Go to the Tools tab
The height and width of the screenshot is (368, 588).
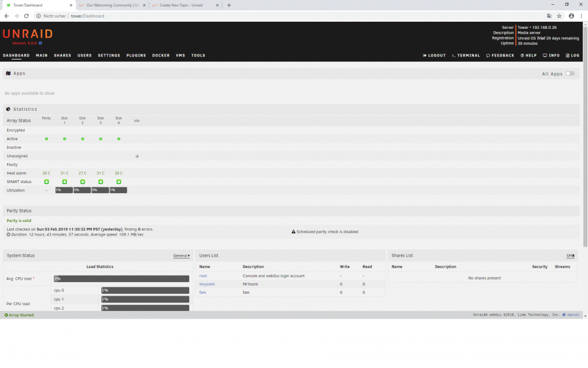(198, 55)
